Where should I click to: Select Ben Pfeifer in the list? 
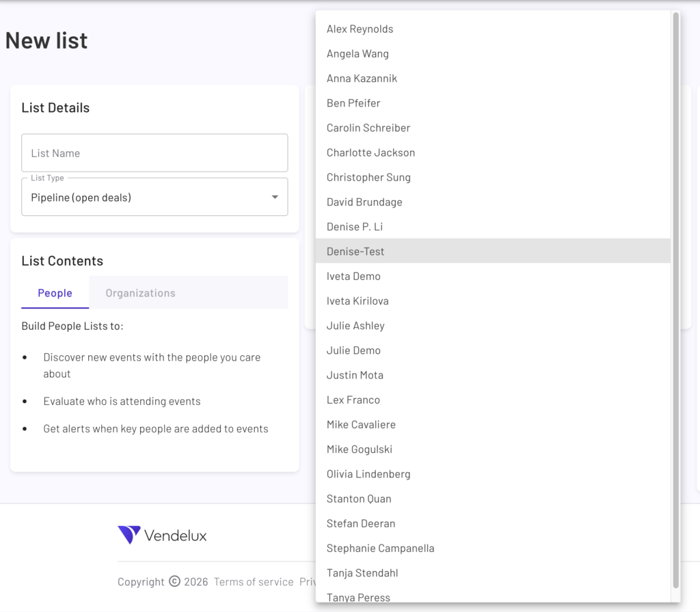[x=353, y=103]
